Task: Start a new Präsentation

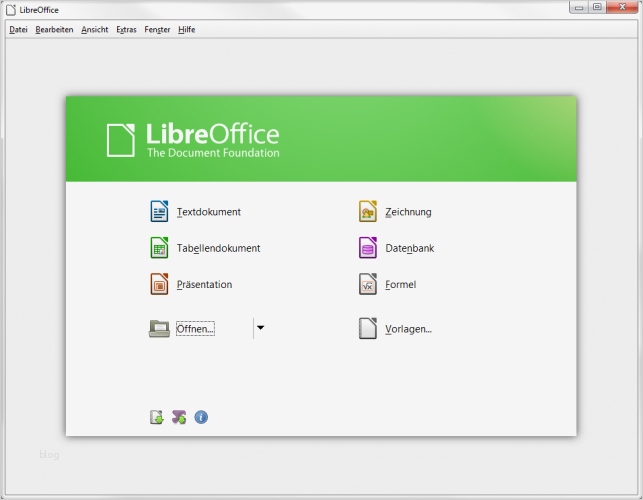Action: (x=204, y=284)
